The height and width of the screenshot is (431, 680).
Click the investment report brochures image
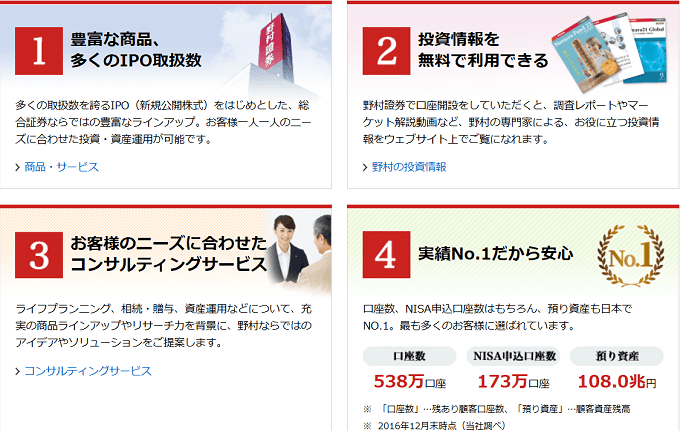click(609, 52)
